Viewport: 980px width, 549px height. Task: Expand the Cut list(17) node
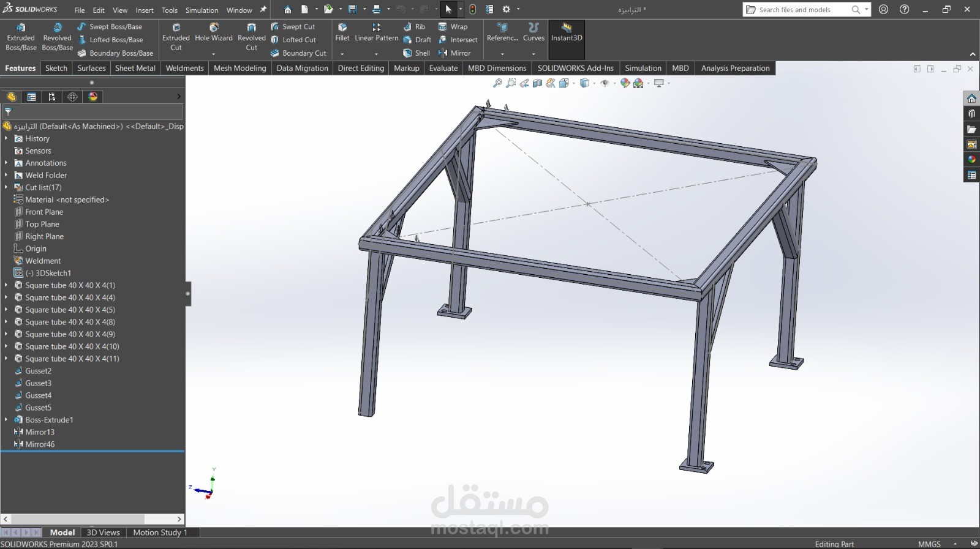tap(6, 187)
